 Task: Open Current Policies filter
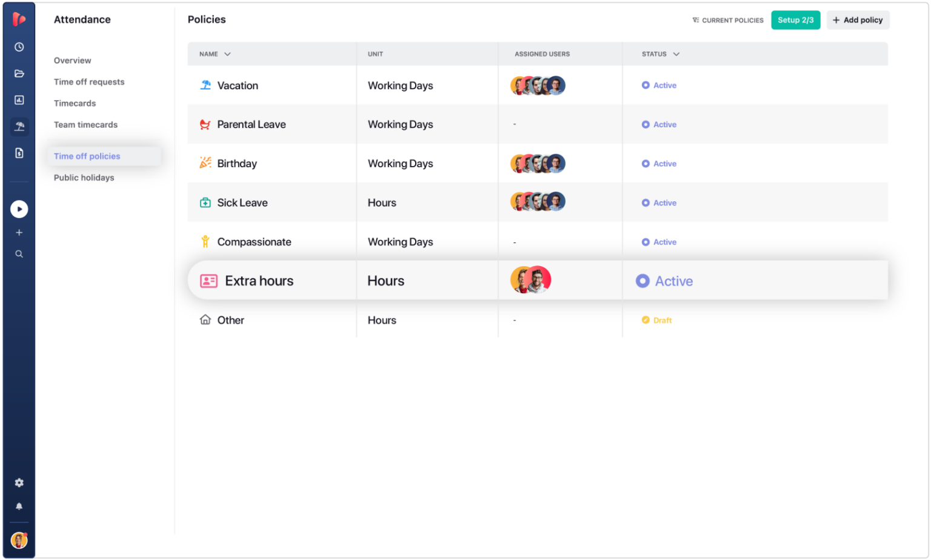[x=728, y=20]
